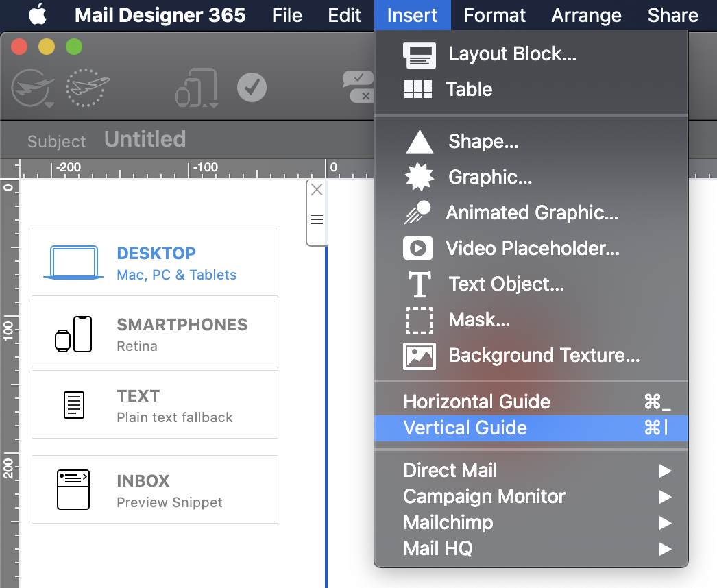
Task: Click the checkmark circle toolbar icon
Action: 252,87
